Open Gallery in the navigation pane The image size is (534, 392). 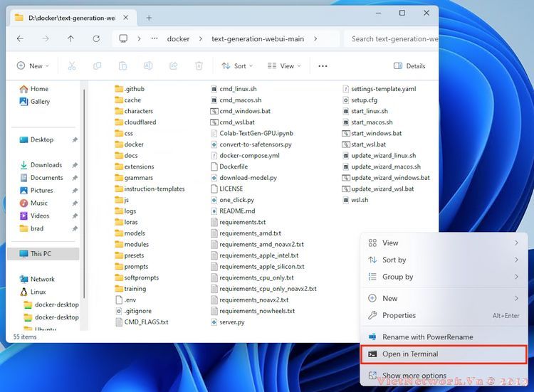39,102
